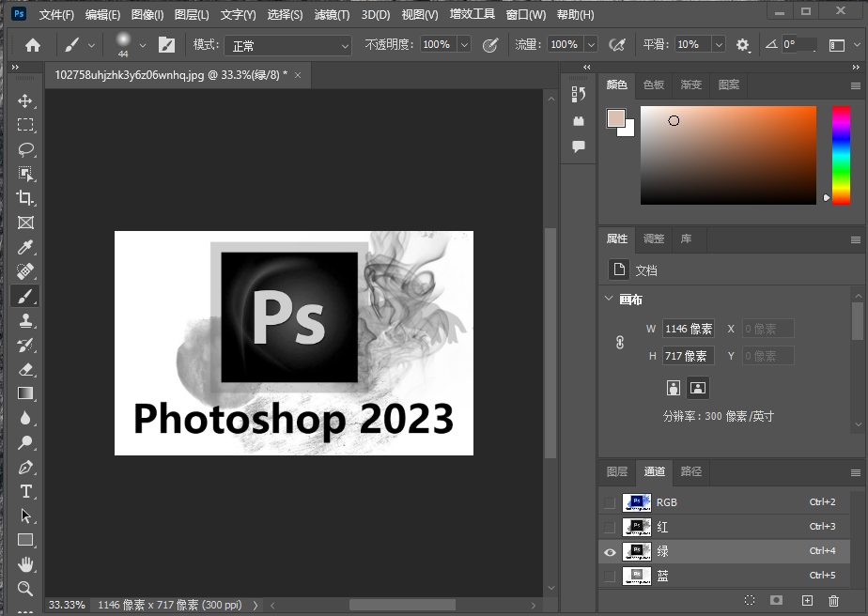This screenshot has height=616, width=868.
Task: Select the Path Selection tool
Action: click(25, 516)
